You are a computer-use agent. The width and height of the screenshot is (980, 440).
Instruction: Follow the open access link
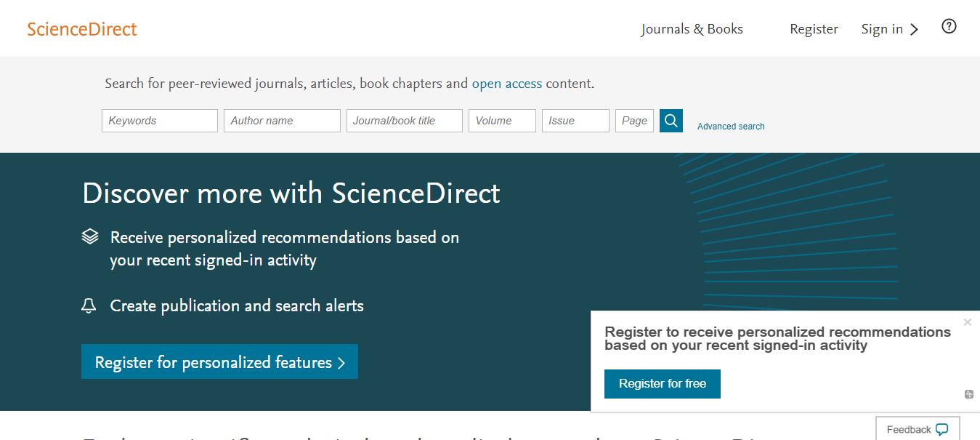tap(507, 84)
